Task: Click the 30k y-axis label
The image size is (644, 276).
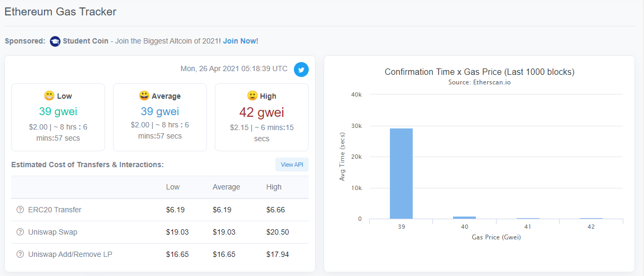Action: 356,126
